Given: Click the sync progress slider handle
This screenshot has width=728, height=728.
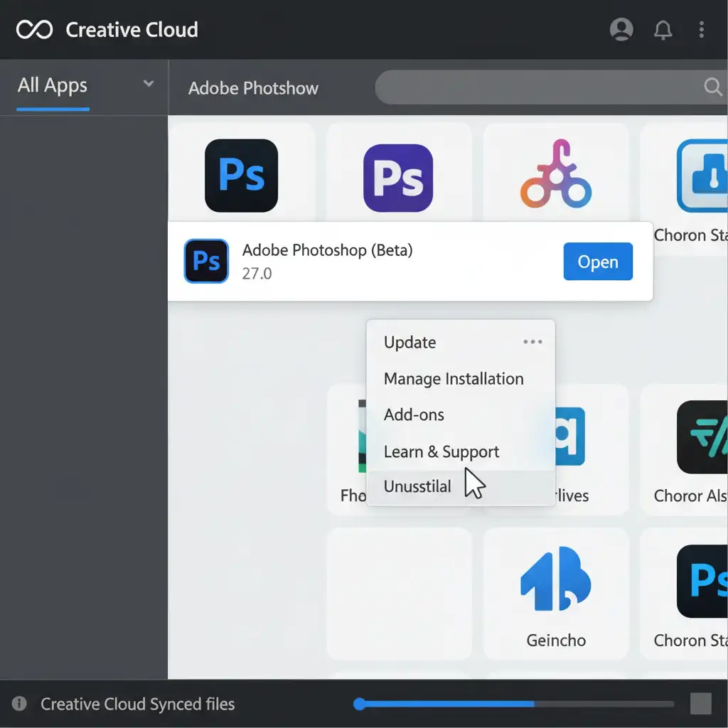Looking at the screenshot, I should click(x=360, y=704).
